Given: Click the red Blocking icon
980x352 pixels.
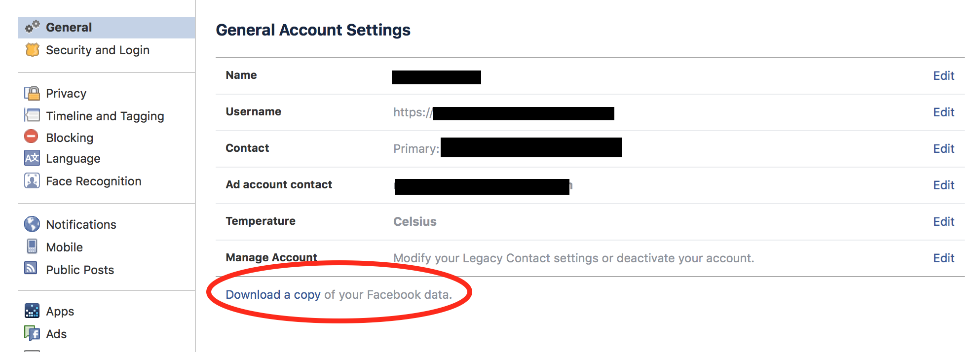Looking at the screenshot, I should tap(31, 137).
